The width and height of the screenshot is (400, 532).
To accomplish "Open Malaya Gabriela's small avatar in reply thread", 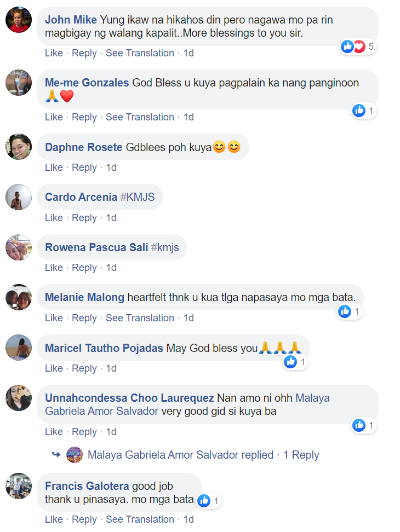I will click(75, 455).
